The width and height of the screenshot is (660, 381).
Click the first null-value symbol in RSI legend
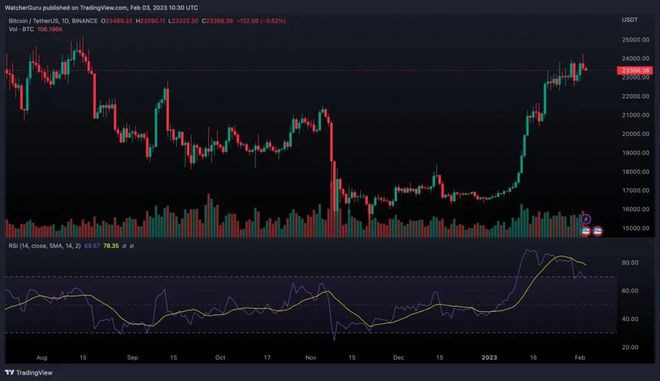click(124, 246)
